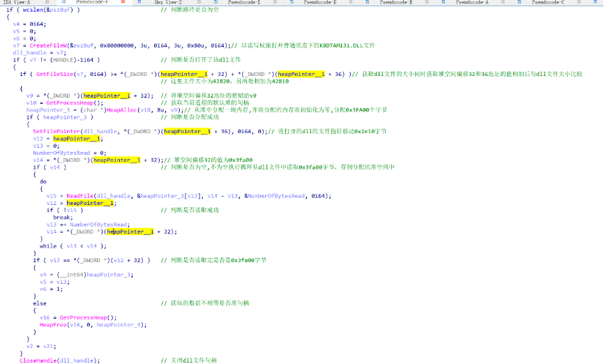Switch to the Pseudocode-D tab
The image size is (604, 364).
pos(320,3)
